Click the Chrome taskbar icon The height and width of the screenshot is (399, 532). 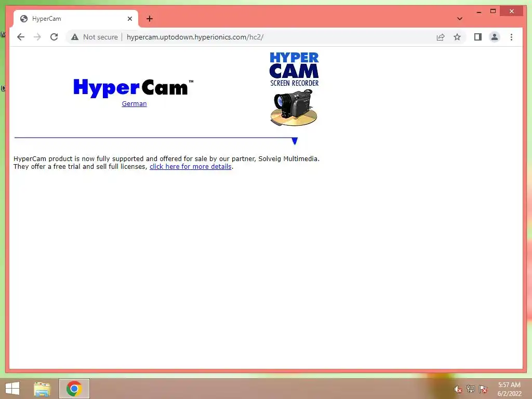74,389
